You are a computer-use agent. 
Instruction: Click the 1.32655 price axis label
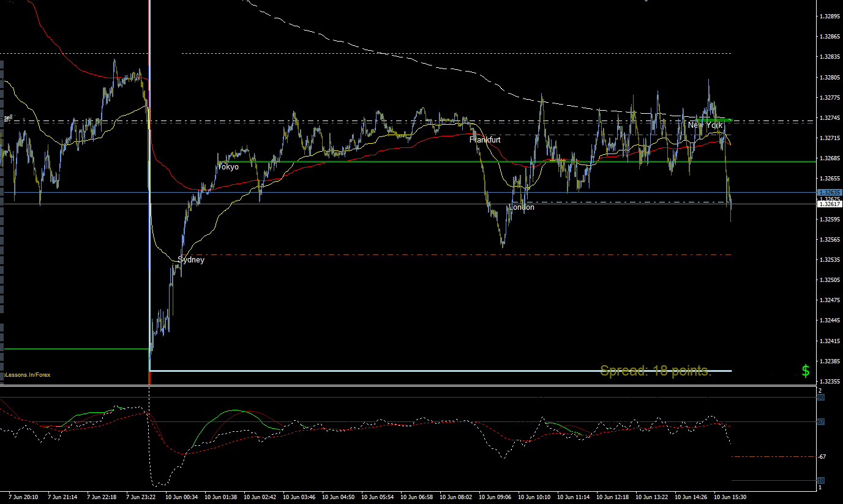830,179
